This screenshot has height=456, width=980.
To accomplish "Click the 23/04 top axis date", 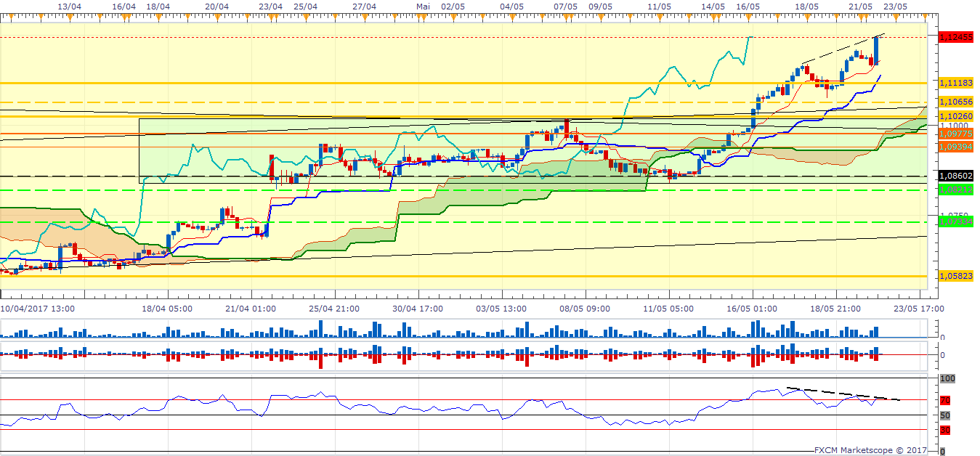I will 270,6.
